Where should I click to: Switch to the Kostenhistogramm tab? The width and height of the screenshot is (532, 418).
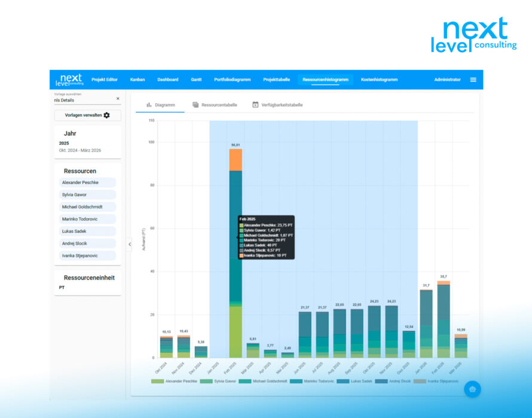pos(379,80)
